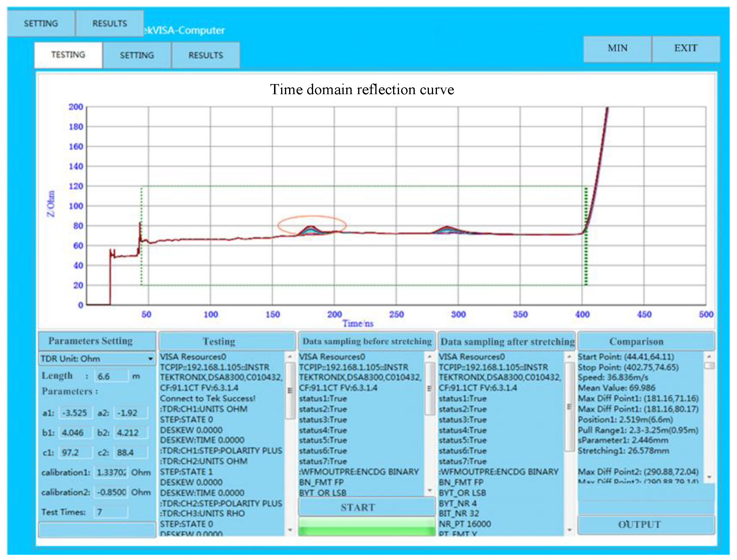Click the b2 parameter field
737x560 pixels.
pos(131,433)
